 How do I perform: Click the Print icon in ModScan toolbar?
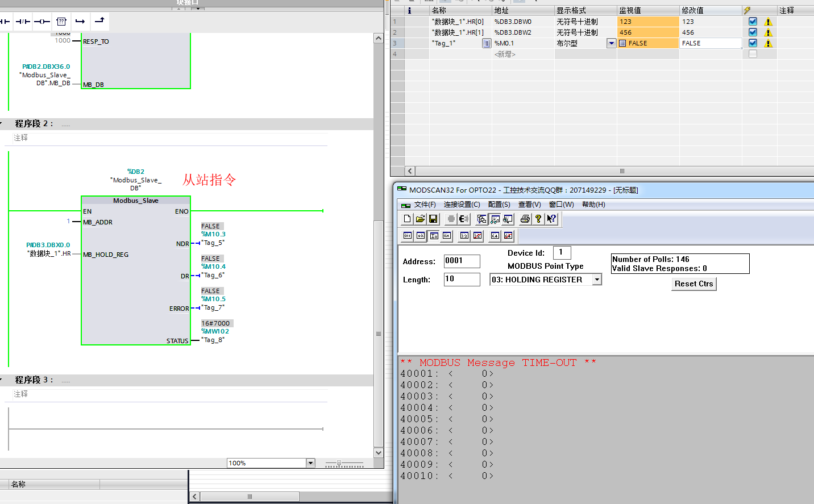click(525, 219)
